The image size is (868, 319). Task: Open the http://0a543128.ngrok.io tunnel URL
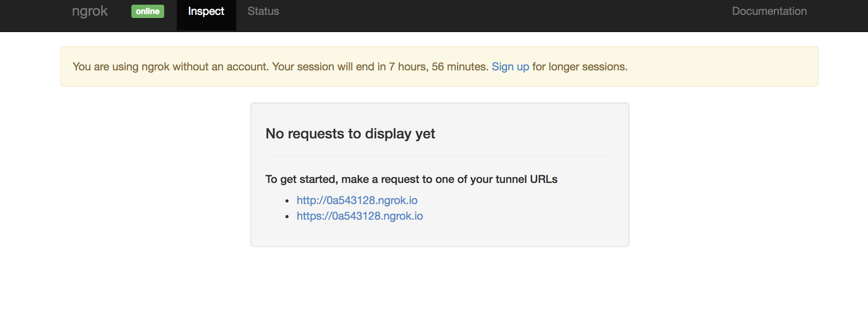point(357,200)
